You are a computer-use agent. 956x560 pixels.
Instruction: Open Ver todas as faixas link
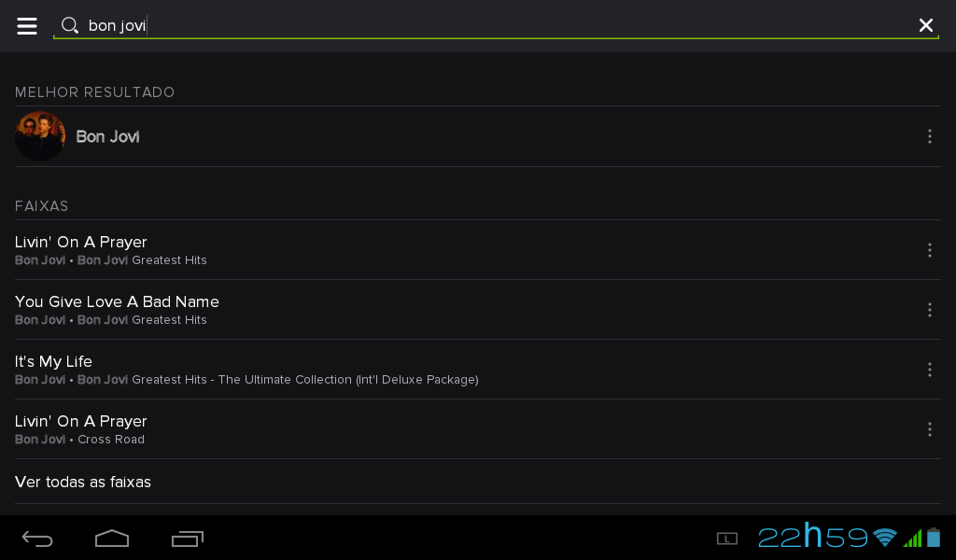[x=83, y=482]
